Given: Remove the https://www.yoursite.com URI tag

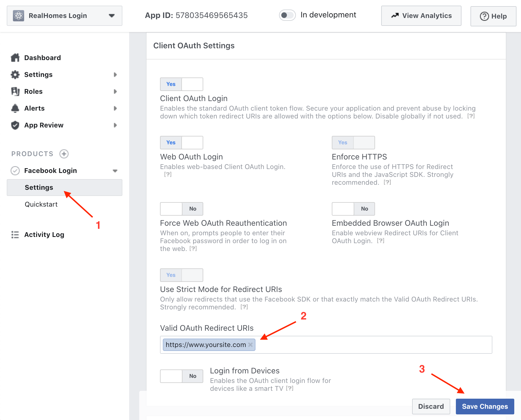Looking at the screenshot, I should point(250,345).
